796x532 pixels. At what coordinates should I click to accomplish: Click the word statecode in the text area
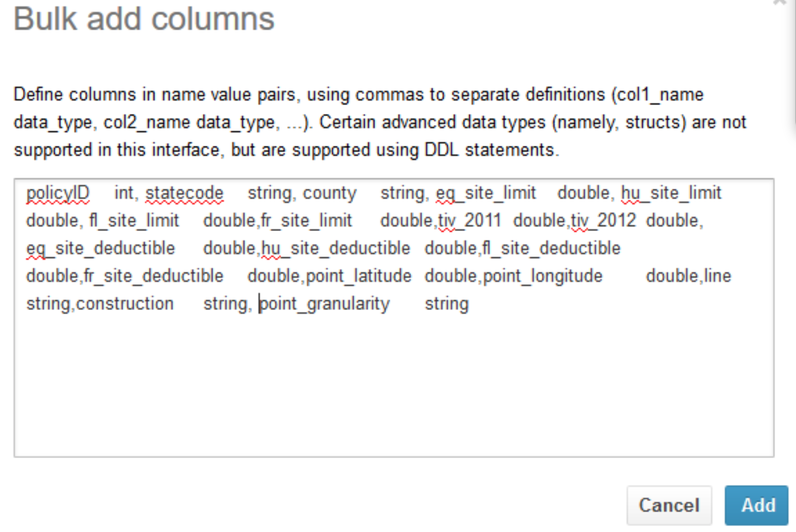pos(184,193)
